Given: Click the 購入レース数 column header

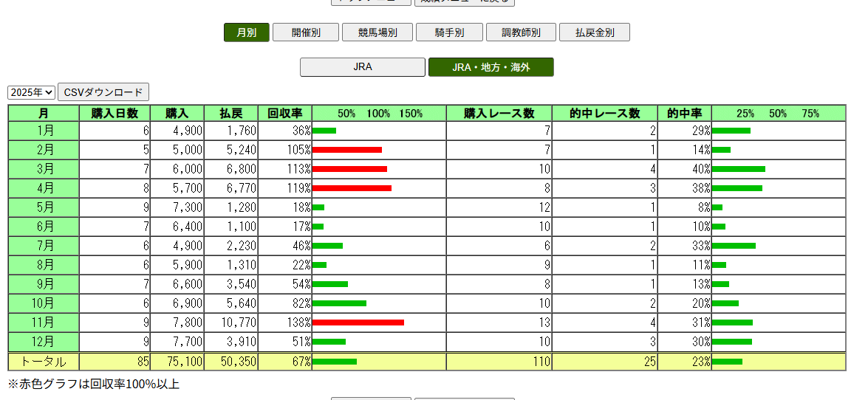Looking at the screenshot, I should (x=499, y=113).
